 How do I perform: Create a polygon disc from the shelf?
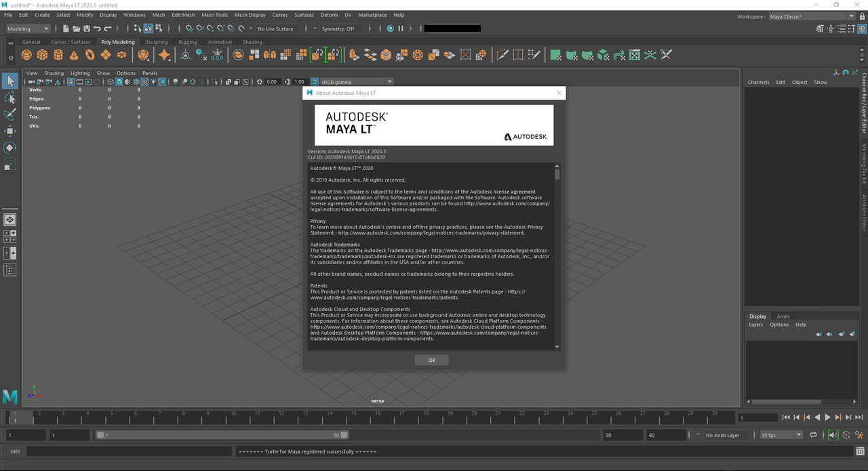(121, 55)
